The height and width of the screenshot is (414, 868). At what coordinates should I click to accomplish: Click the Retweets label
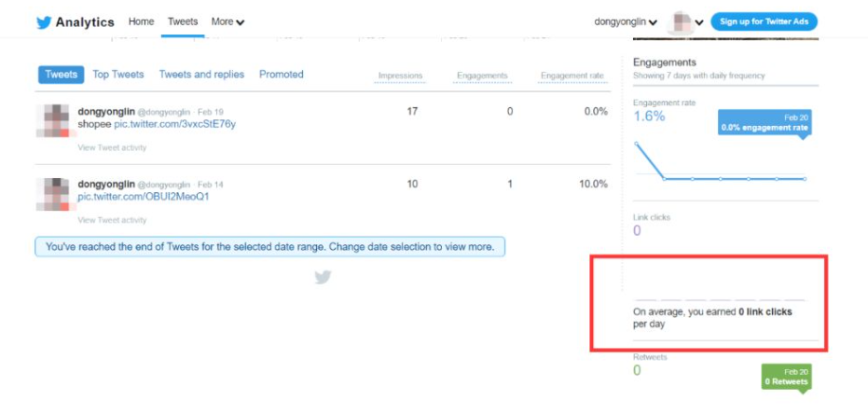(x=650, y=357)
